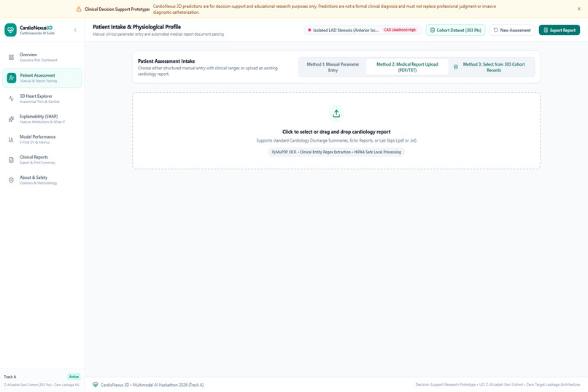This screenshot has height=392, width=588.
Task: Click the heart icon in the footer bar
Action: click(x=96, y=385)
